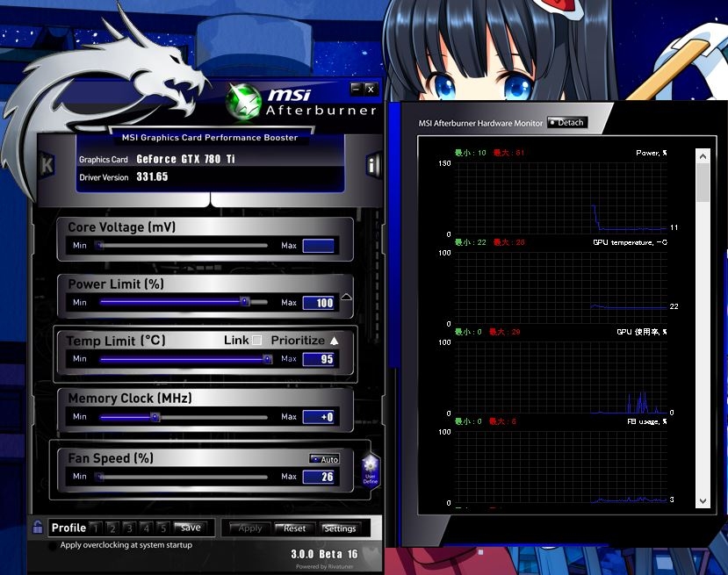
Task: Click the MSI Afterburner logo icon
Action: click(243, 102)
